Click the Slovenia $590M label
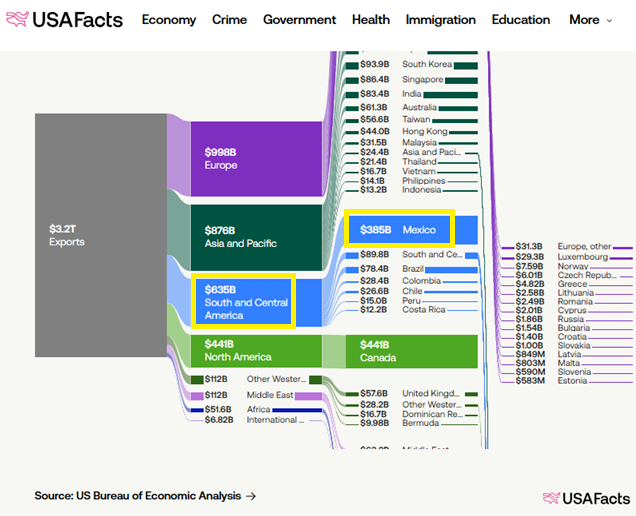 [x=553, y=372]
